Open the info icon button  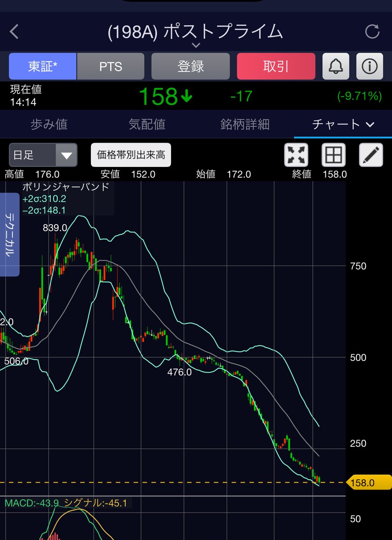(369, 66)
